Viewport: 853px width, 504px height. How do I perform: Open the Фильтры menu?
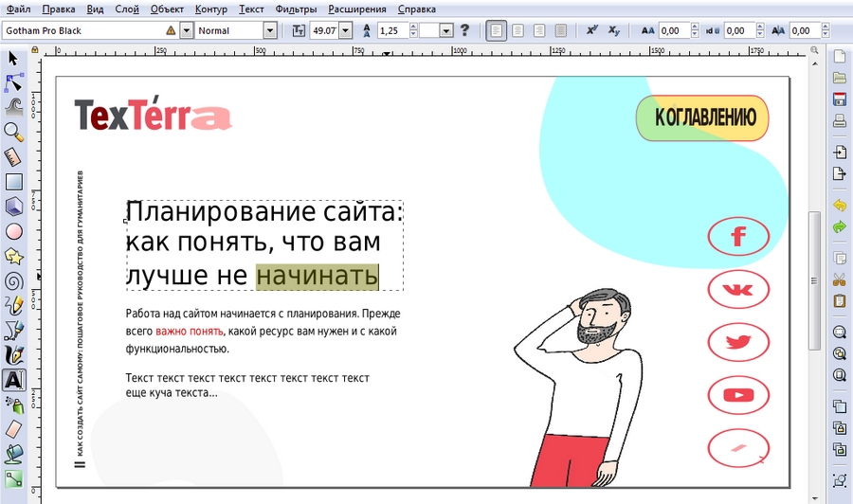click(x=296, y=9)
